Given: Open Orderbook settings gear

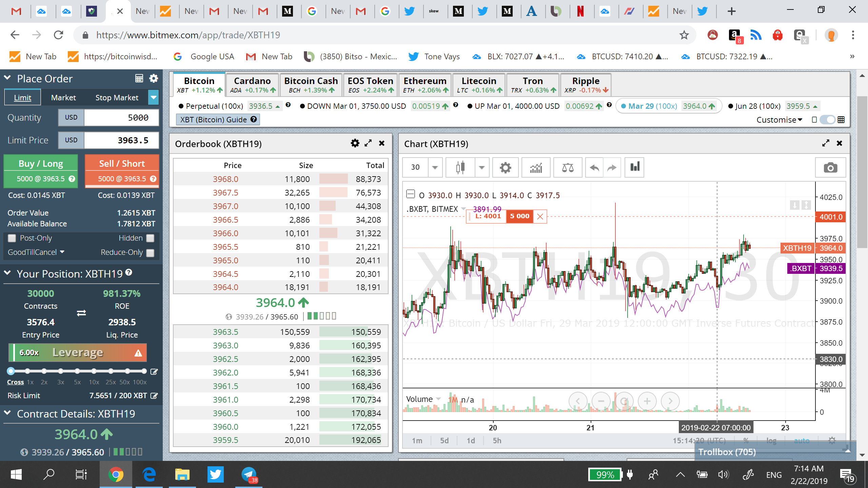Looking at the screenshot, I should (x=355, y=143).
